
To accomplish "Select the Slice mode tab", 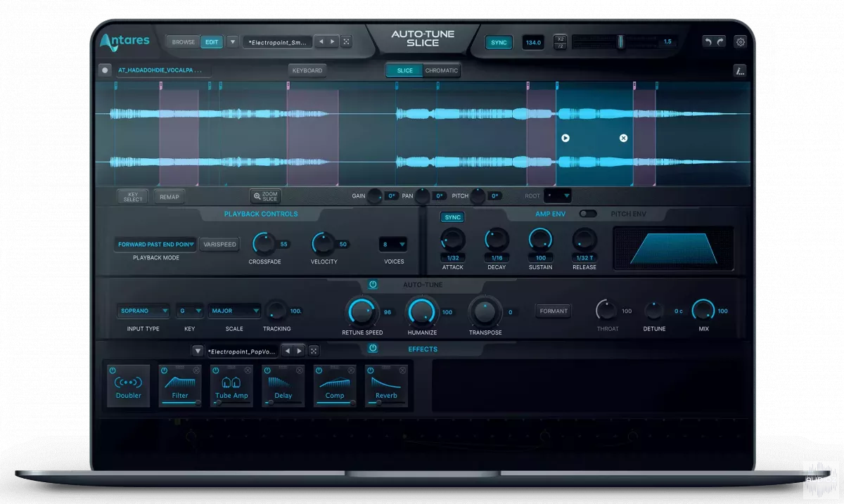I will 405,70.
